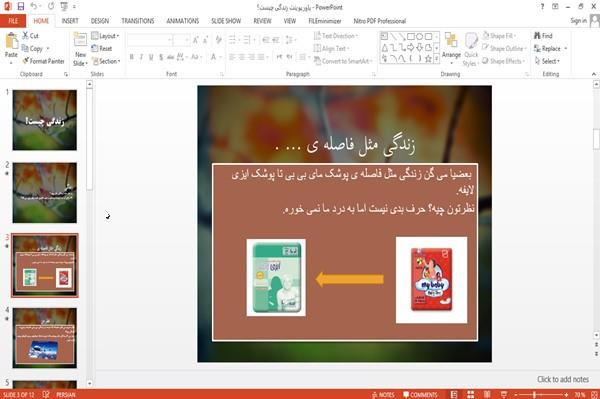Screen dimensions: 600x399
Task: Switch to Reading View from status bar
Action: coord(487,394)
